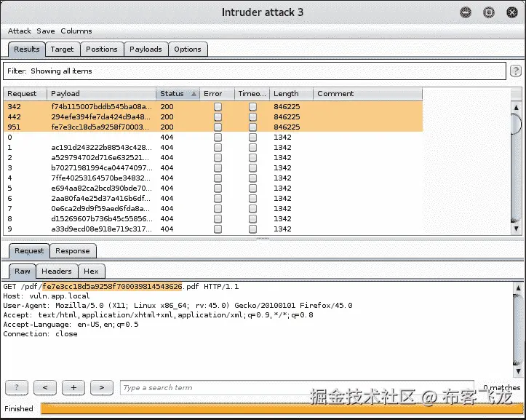Image resolution: width=526 pixels, height=420 pixels.
Task: Switch to the Payloads tab
Action: point(146,49)
